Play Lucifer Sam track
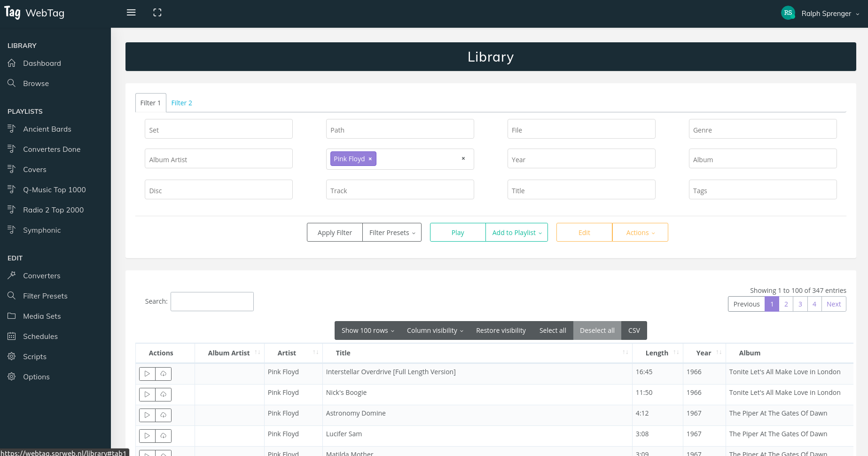This screenshot has height=456, width=868. tap(147, 436)
